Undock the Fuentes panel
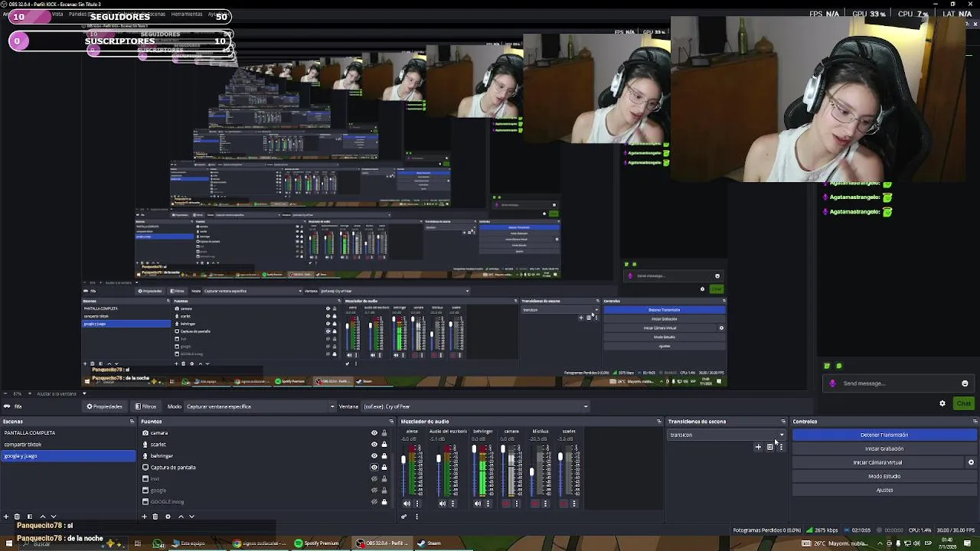The image size is (980, 551). 391,422
